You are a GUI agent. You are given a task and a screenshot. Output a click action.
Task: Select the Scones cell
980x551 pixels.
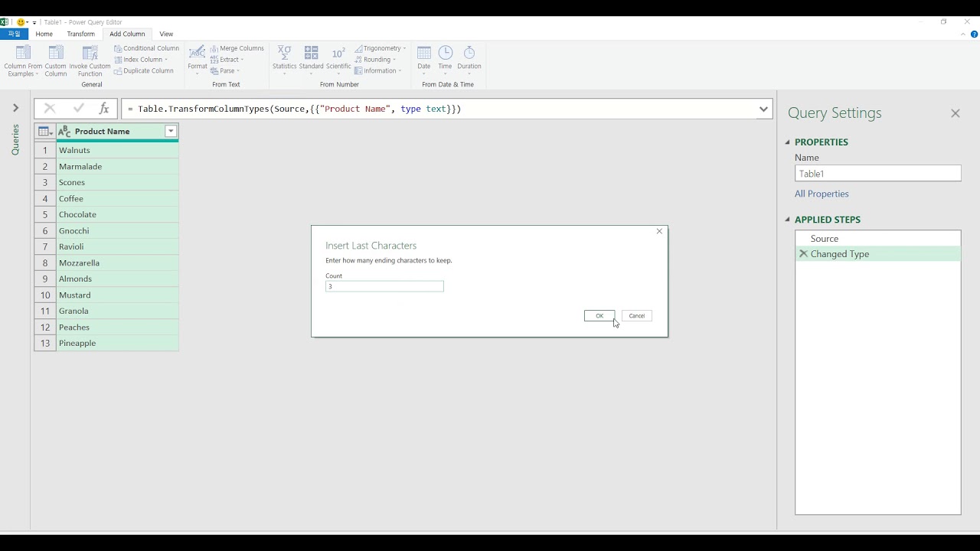tap(117, 182)
